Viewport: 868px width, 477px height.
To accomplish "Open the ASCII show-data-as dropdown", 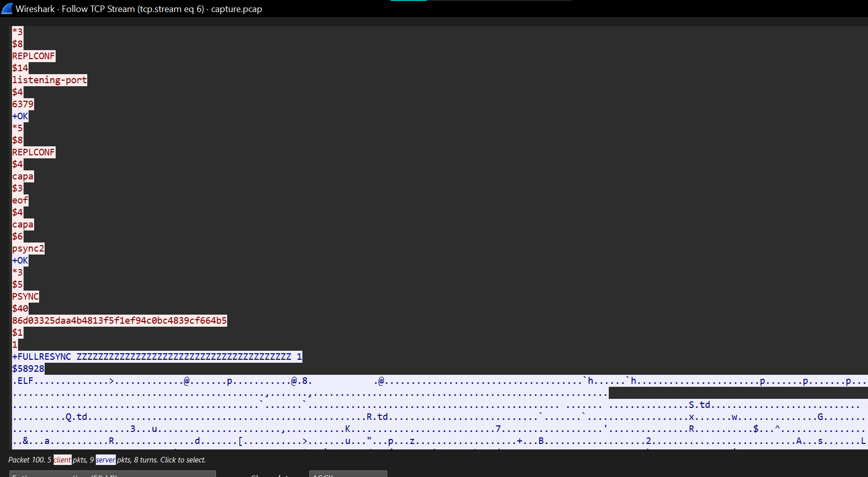I will pos(348,474).
